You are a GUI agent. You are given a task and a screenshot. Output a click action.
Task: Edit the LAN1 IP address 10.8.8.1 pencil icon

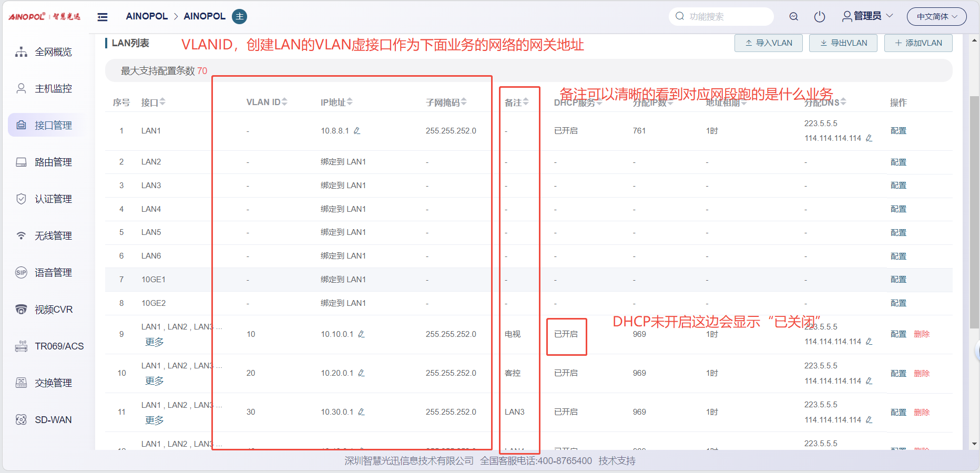click(x=357, y=131)
